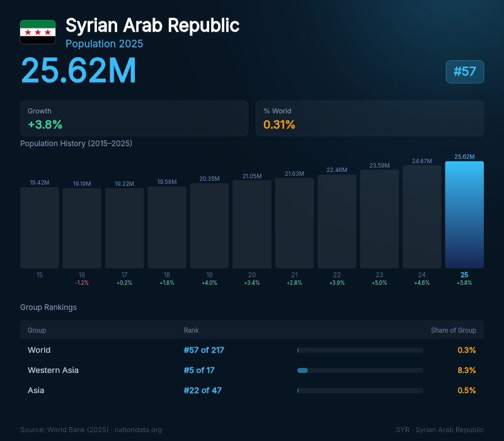Click the Group column header
Viewport: 504px width, 441px height.
click(x=37, y=330)
